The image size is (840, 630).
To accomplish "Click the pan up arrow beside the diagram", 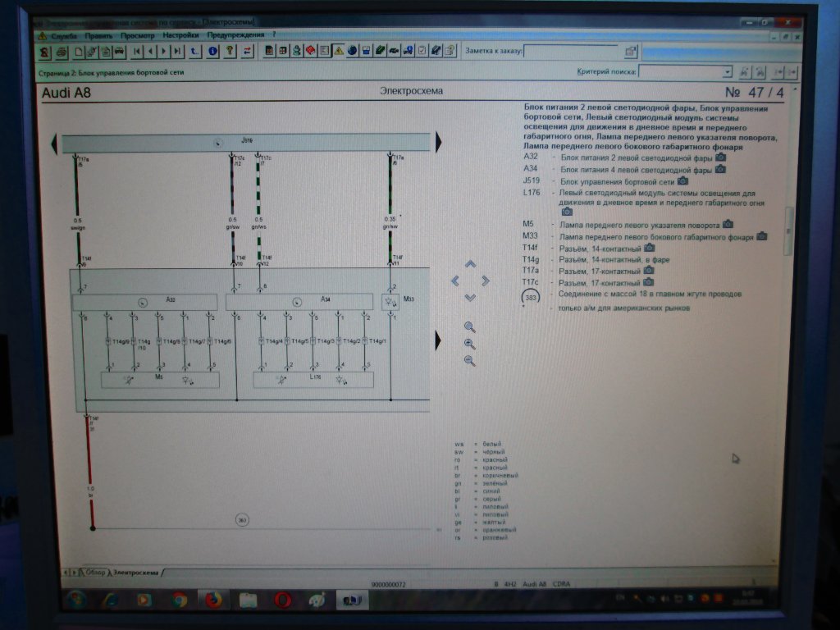I will click(x=470, y=264).
